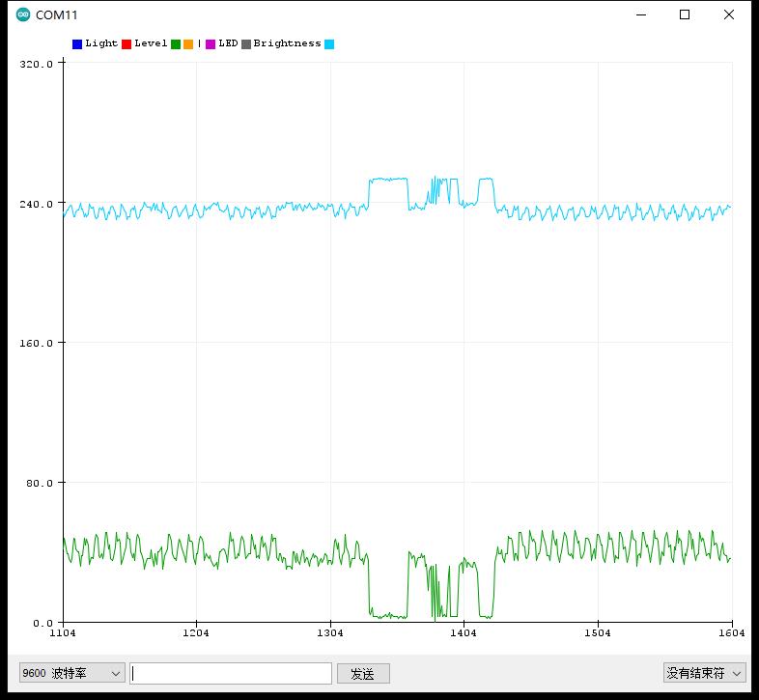759x700 pixels.
Task: Click the magenta LED legend swatch
Action: [211, 44]
